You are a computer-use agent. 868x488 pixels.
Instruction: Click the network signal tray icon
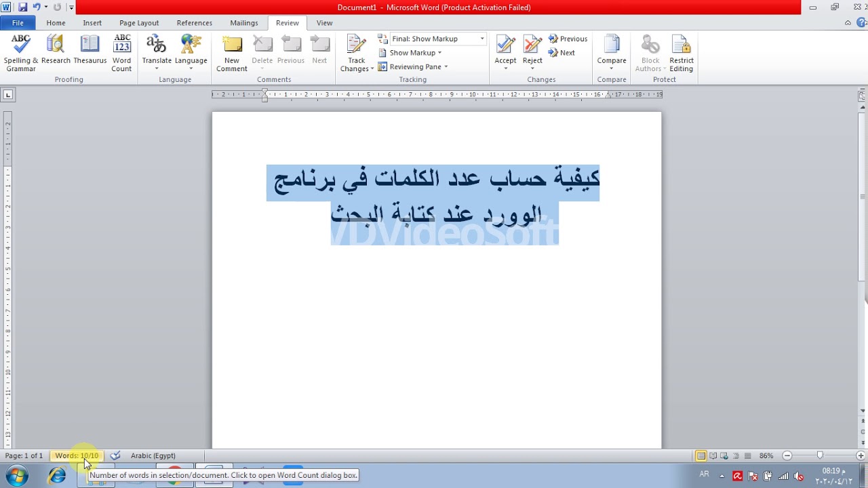783,476
